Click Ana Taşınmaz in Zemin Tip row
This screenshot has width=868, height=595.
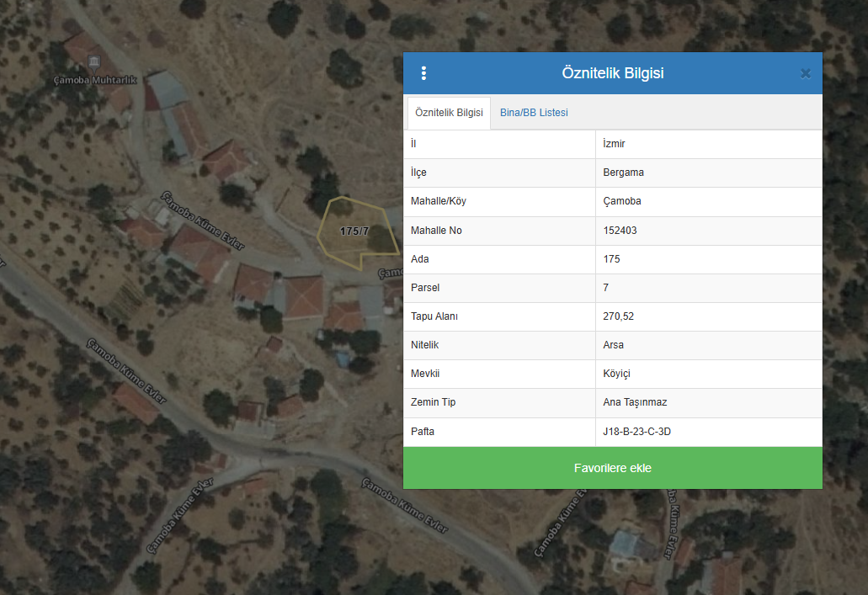point(635,402)
